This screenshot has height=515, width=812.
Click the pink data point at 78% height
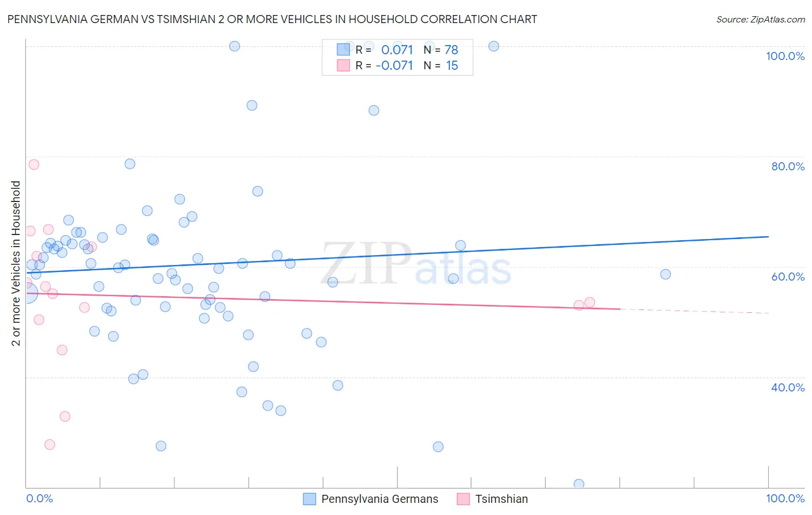33,165
